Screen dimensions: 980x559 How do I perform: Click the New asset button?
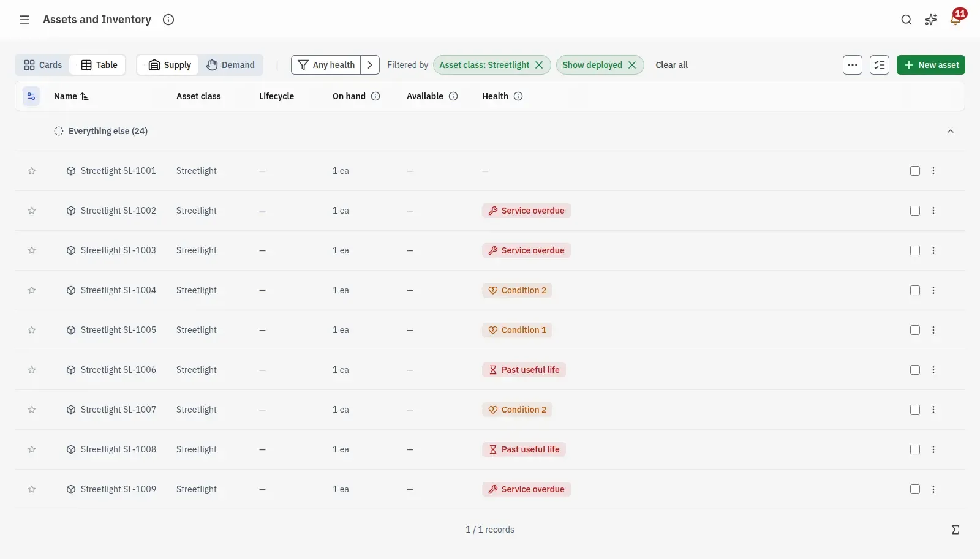click(x=931, y=65)
